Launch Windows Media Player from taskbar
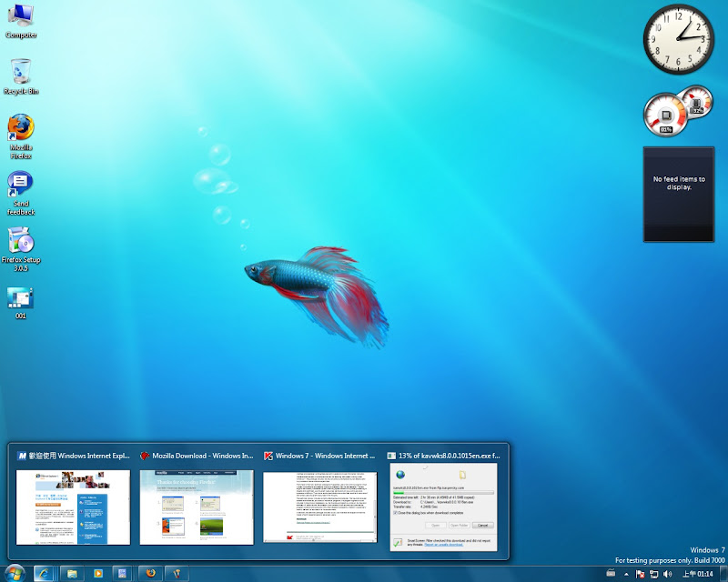The image size is (728, 582). 96,573
